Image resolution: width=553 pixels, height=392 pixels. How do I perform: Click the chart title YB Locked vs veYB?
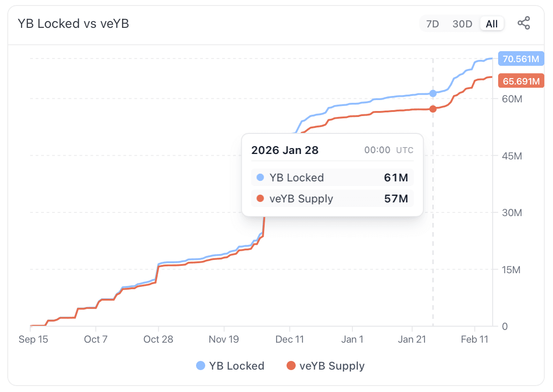(x=73, y=23)
